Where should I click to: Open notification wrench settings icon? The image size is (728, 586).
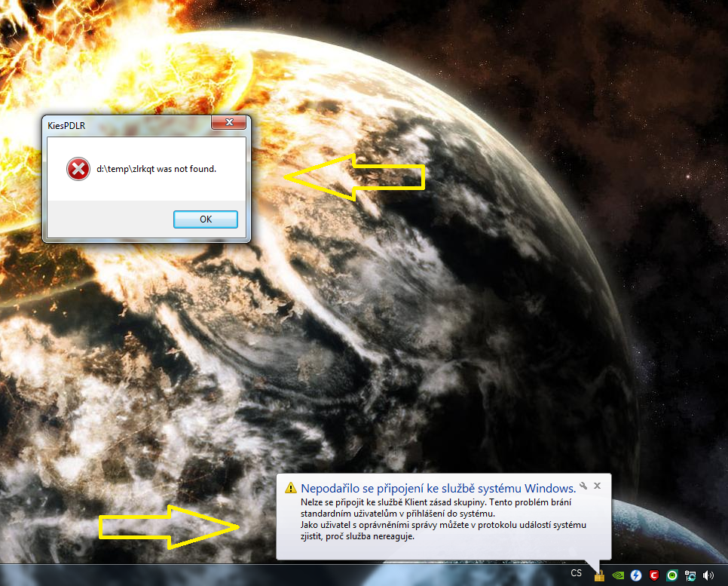[583, 486]
